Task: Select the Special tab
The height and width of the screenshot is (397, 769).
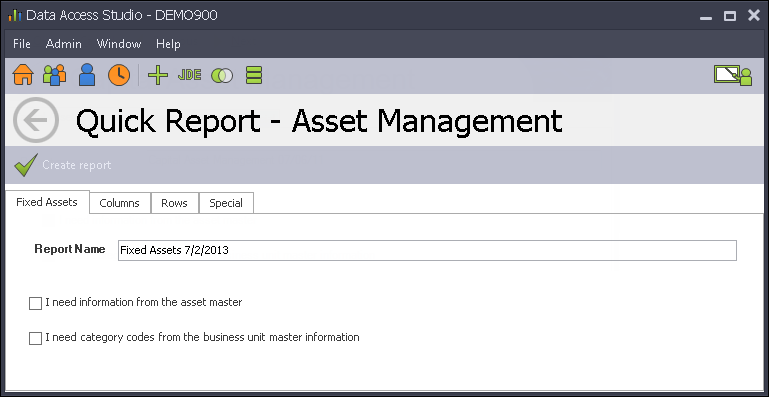Action: pos(226,203)
